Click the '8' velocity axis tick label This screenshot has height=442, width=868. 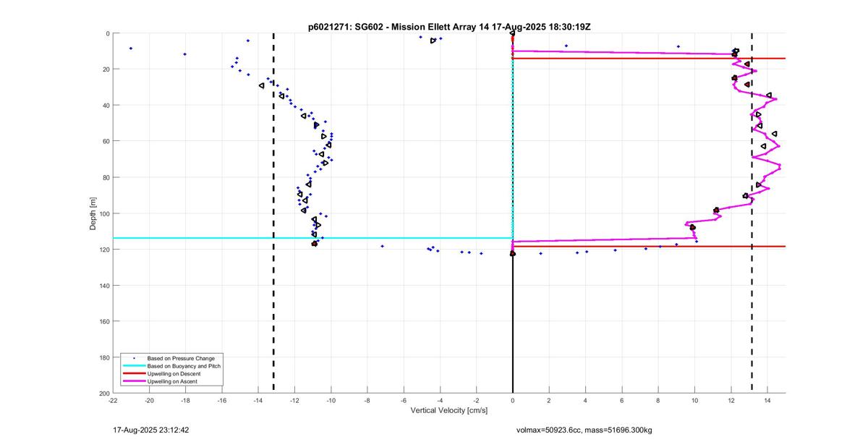(658, 400)
